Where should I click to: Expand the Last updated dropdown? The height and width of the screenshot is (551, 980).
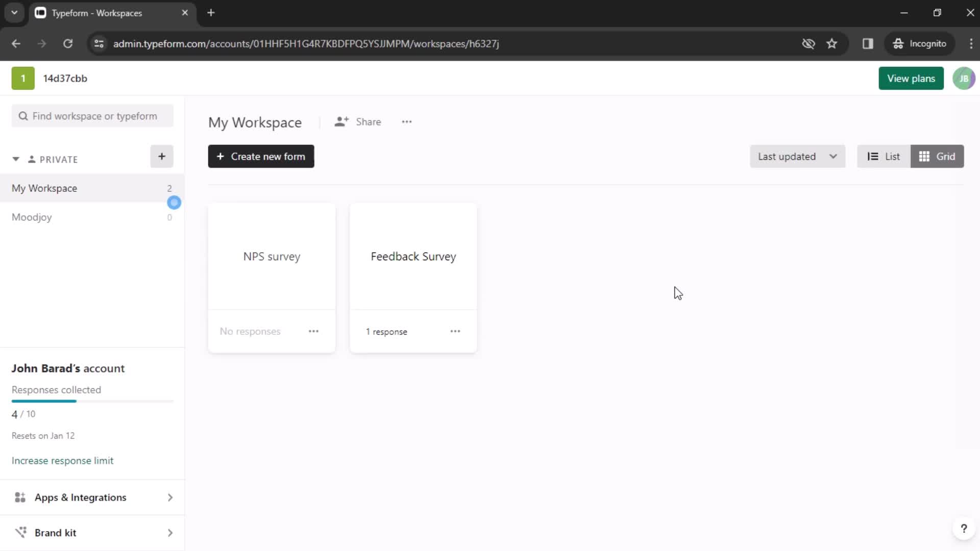click(797, 156)
